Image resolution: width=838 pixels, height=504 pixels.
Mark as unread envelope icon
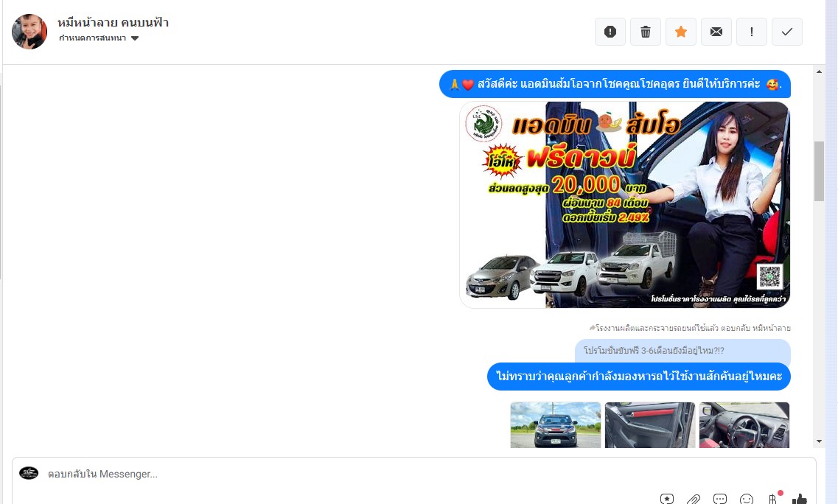[x=716, y=32]
